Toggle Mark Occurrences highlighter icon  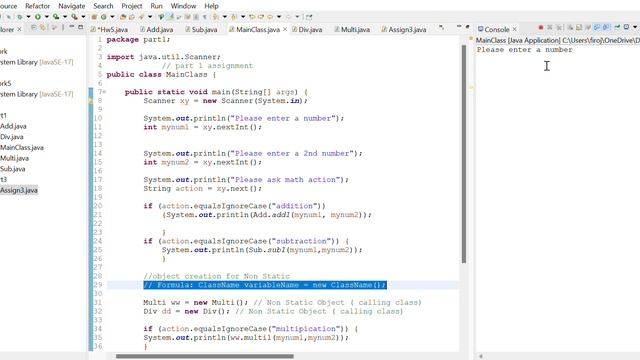click(170, 17)
